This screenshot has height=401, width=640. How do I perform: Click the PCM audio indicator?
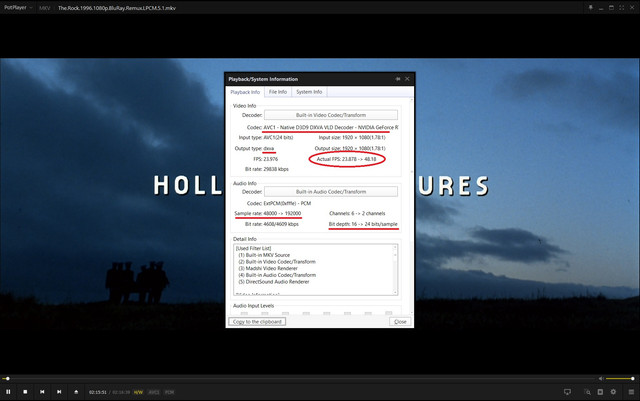click(x=169, y=392)
